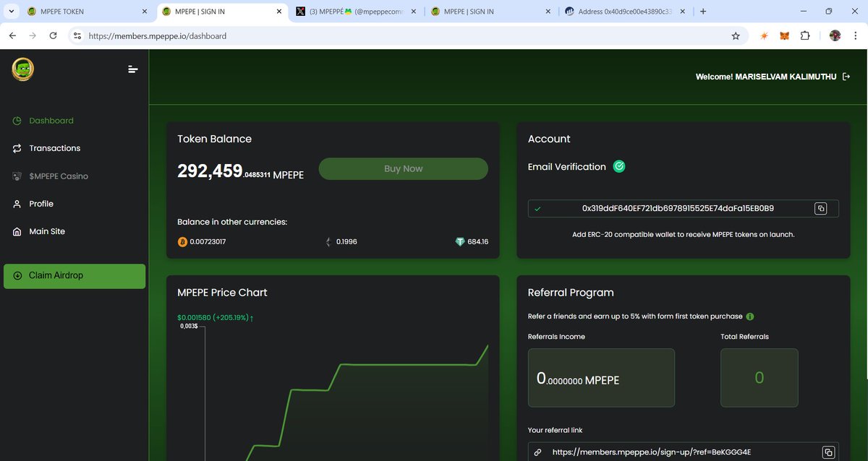This screenshot has height=461, width=868.
Task: Click the 0.00723017 Bitcoin balance value
Action: click(208, 241)
